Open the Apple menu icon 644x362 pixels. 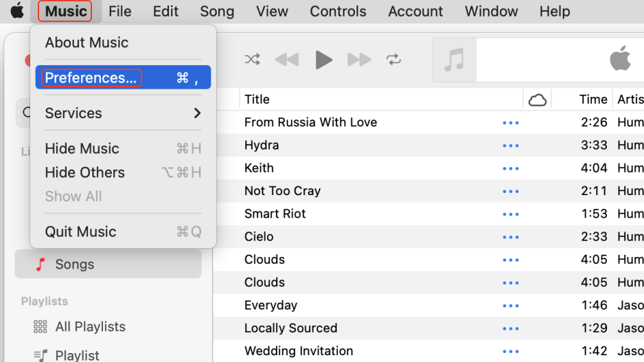17,11
